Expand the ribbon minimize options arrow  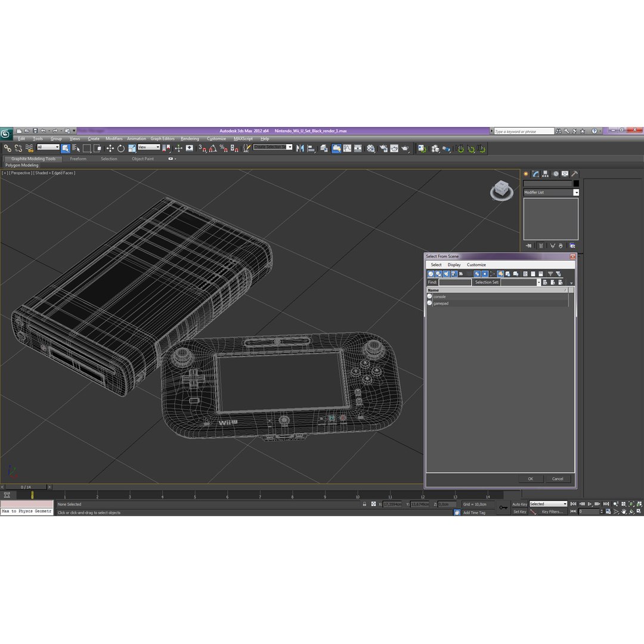click(x=175, y=159)
